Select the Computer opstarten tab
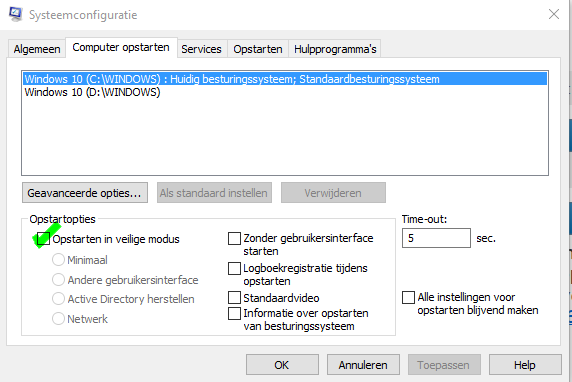Image resolution: width=572 pixels, height=382 pixels. (x=121, y=47)
